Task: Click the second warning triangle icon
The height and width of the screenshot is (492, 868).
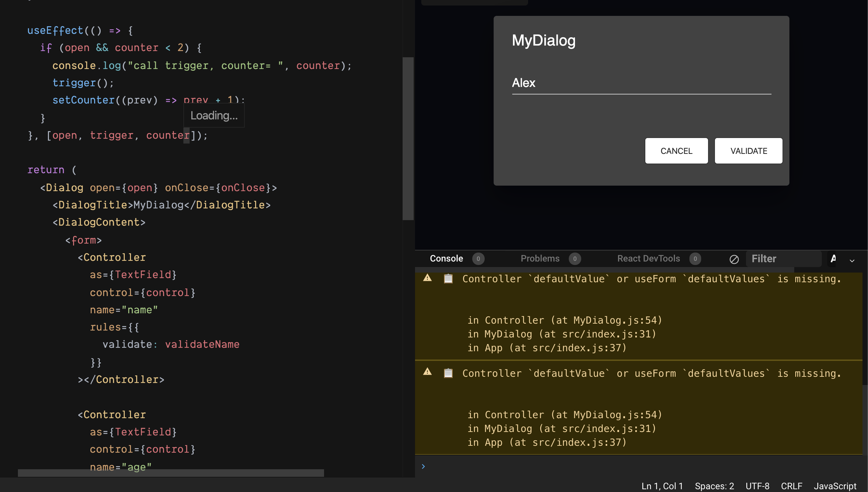Action: pyautogui.click(x=427, y=372)
